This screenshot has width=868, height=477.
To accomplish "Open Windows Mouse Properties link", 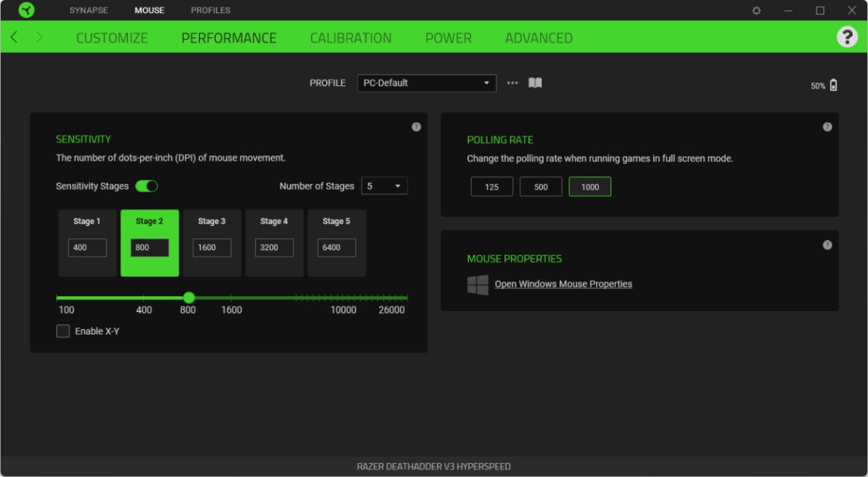I will [x=563, y=284].
